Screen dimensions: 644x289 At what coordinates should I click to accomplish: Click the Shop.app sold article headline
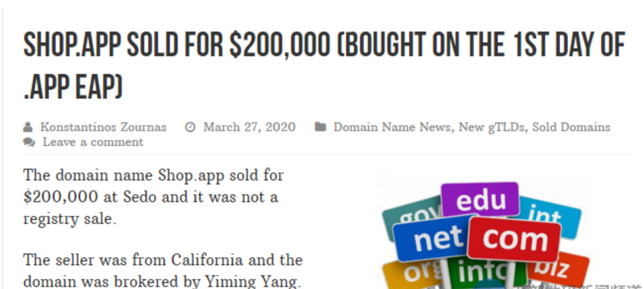coord(324,65)
